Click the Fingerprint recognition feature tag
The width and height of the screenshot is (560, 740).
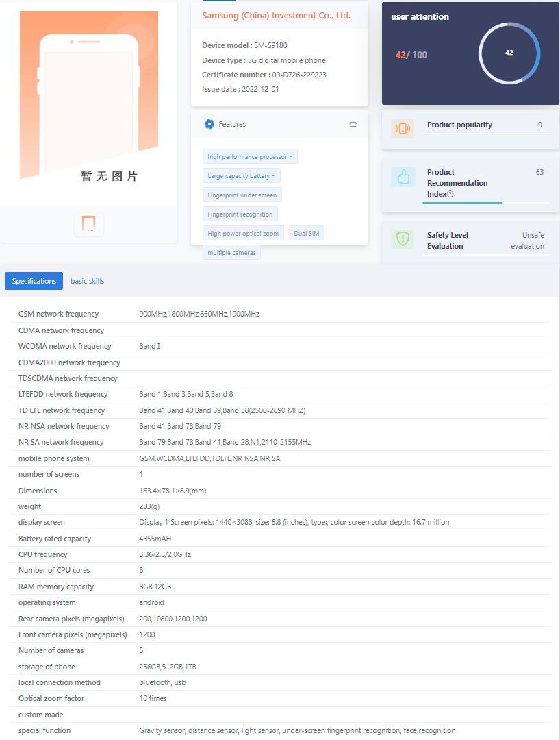pos(241,213)
